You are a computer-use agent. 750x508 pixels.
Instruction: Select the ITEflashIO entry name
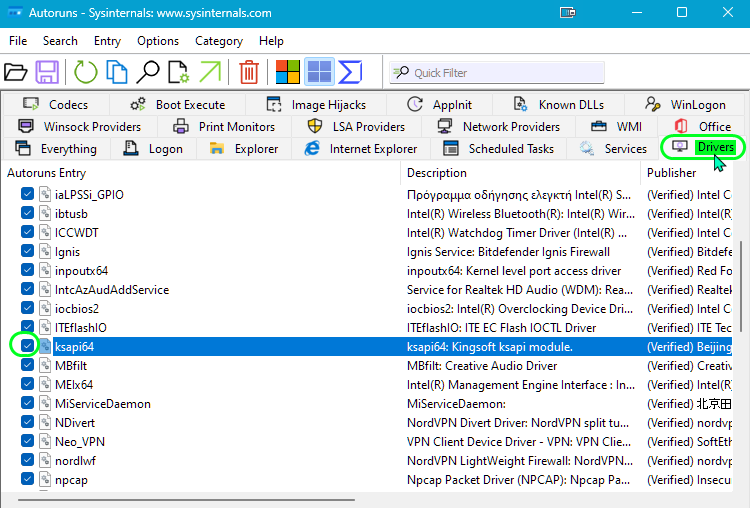(81, 328)
